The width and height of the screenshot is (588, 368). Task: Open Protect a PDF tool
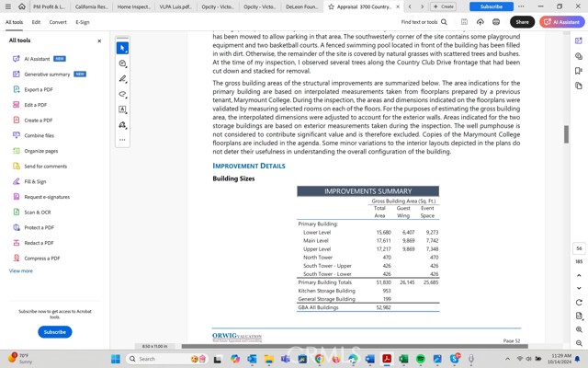coord(38,227)
